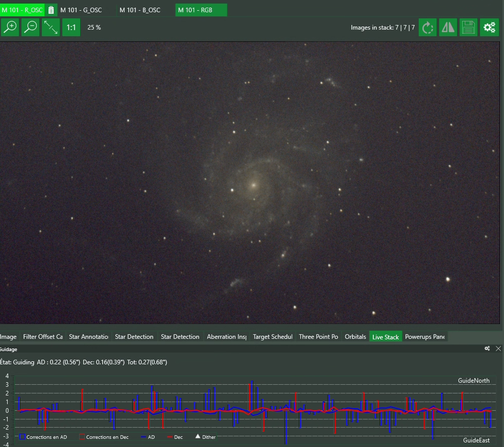Fit image to screen with the arrows icon
Screen dimensions: 504x447
point(51,27)
